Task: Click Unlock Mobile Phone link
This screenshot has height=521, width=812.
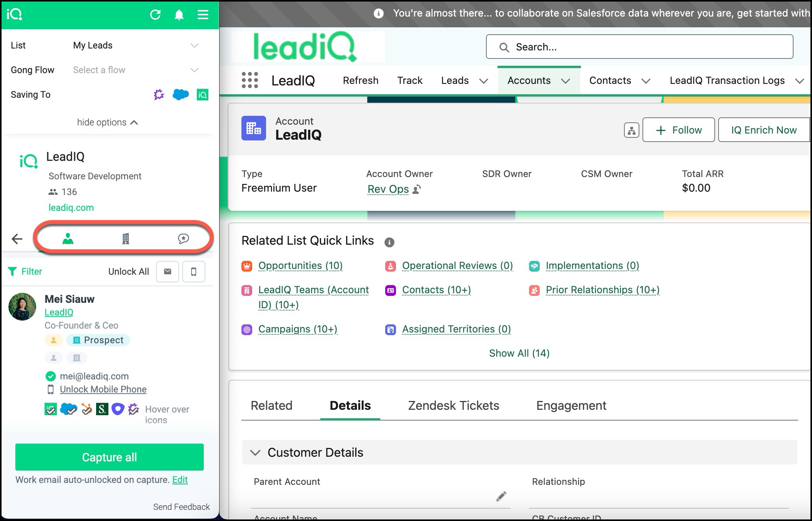Action: [x=103, y=389]
